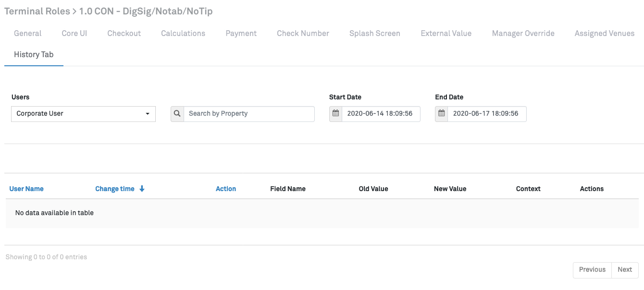This screenshot has width=644, height=290.
Task: Click the Change time sort arrow
Action: 142,189
